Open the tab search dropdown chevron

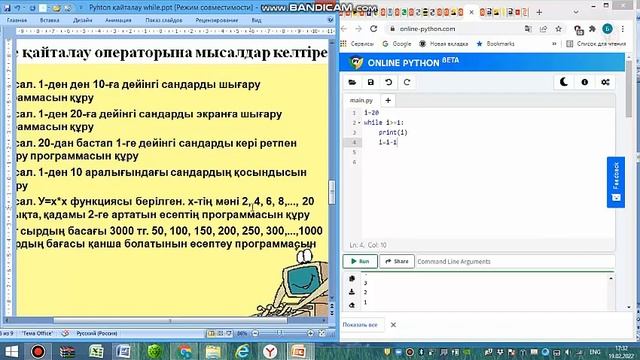(x=576, y=12)
